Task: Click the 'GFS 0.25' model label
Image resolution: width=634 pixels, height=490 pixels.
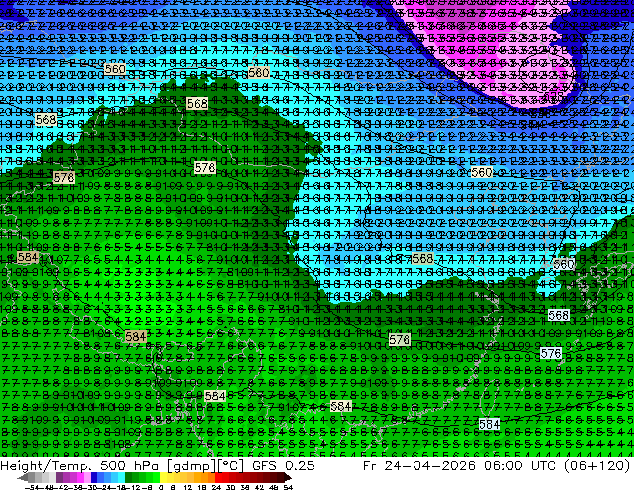Action: [283, 465]
